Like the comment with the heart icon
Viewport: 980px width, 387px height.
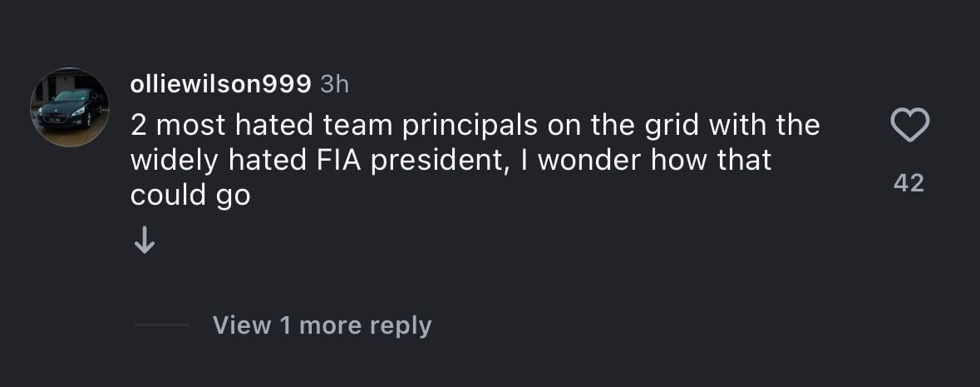(x=909, y=127)
